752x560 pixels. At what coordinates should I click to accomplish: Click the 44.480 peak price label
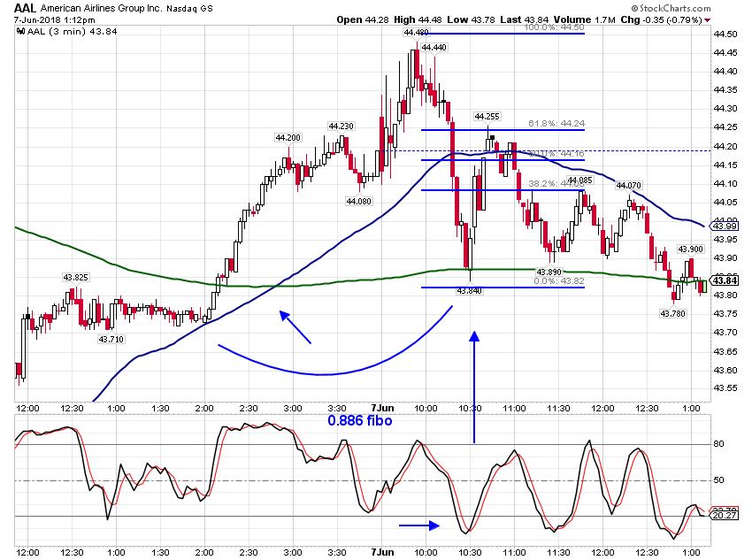(417, 33)
